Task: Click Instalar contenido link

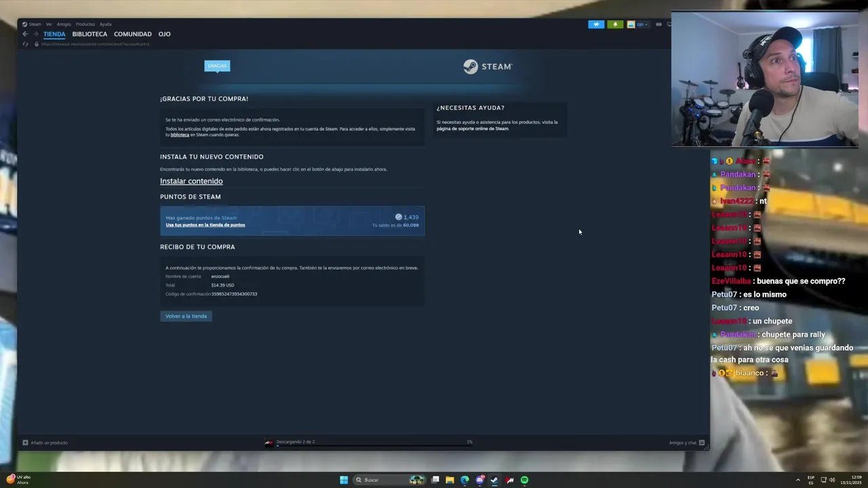Action: click(191, 181)
